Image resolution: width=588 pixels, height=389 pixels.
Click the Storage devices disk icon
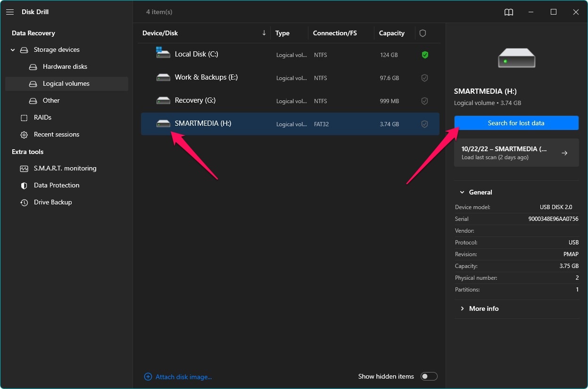tap(24, 50)
